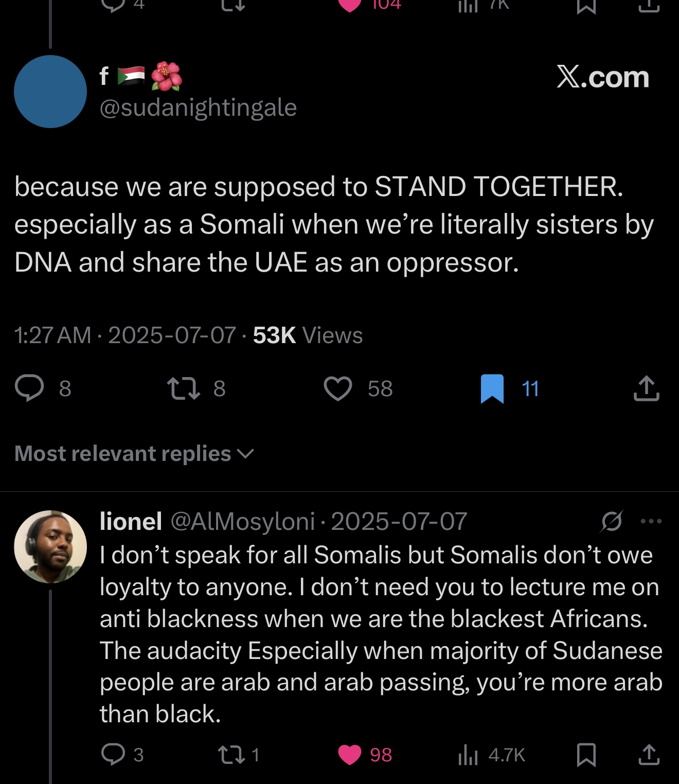This screenshot has height=784, width=679.
Task: Bookmark lionel's reply
Action: click(586, 755)
